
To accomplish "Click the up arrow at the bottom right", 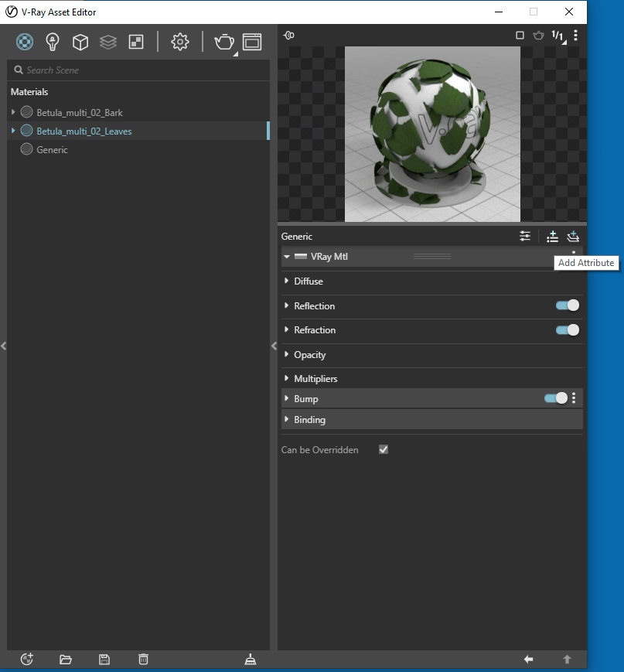I will pos(567,659).
